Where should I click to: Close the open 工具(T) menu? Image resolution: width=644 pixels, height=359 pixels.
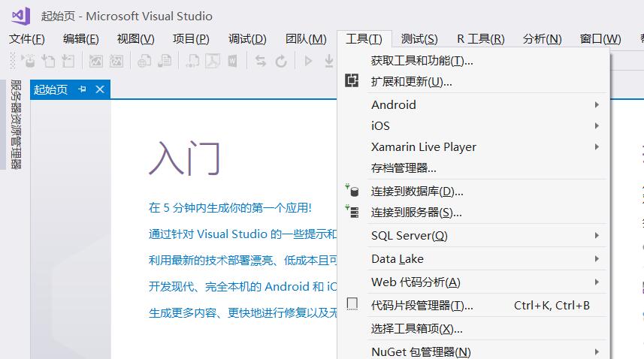pos(364,39)
